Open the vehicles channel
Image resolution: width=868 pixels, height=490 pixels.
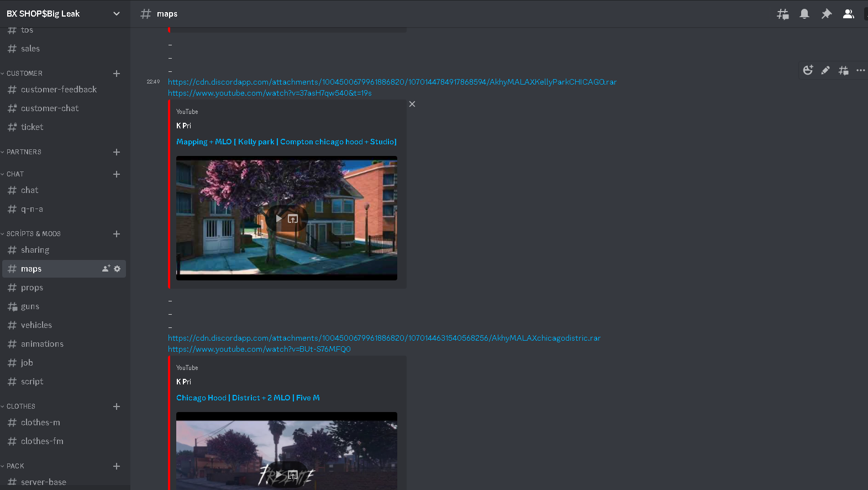pyautogui.click(x=64, y=325)
